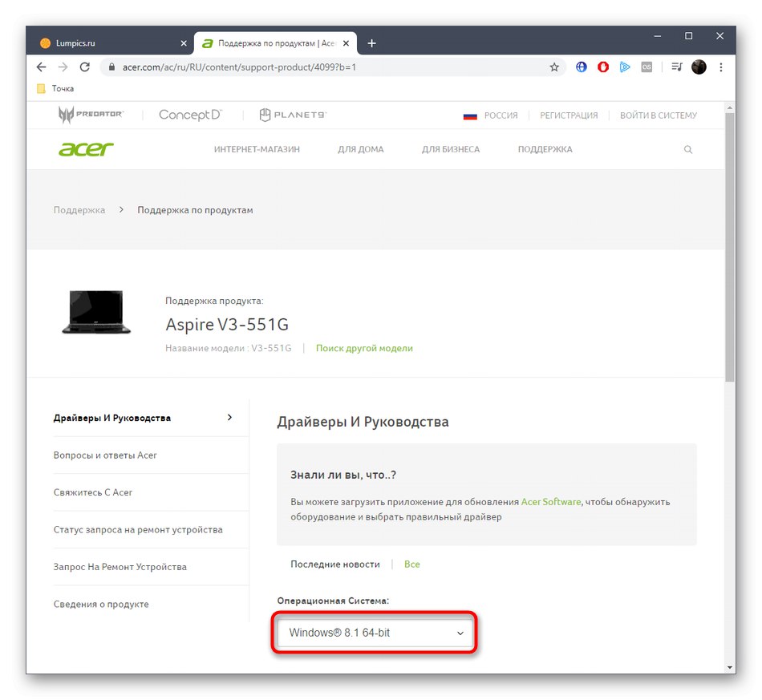Close the Lumpics.ru tab
The width and height of the screenshot is (762, 700).
point(184,43)
